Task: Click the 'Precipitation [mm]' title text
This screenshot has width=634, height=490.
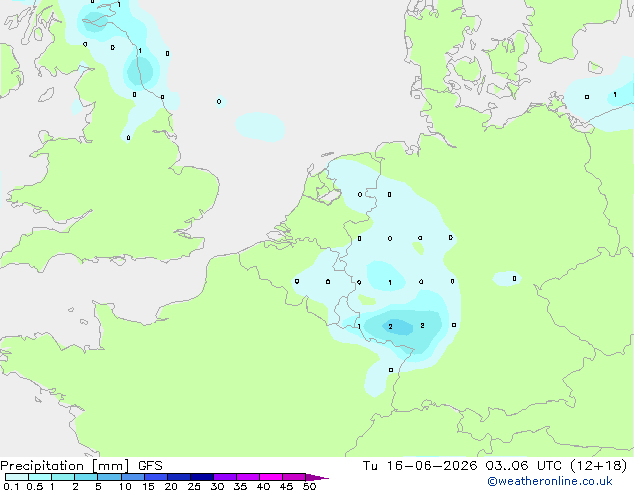Action: 64,466
